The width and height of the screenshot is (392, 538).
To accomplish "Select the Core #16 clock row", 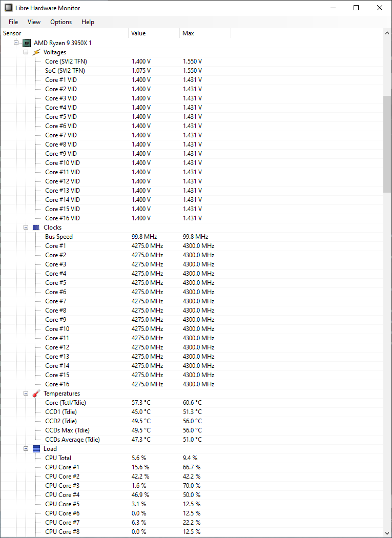I will pyautogui.click(x=192, y=384).
